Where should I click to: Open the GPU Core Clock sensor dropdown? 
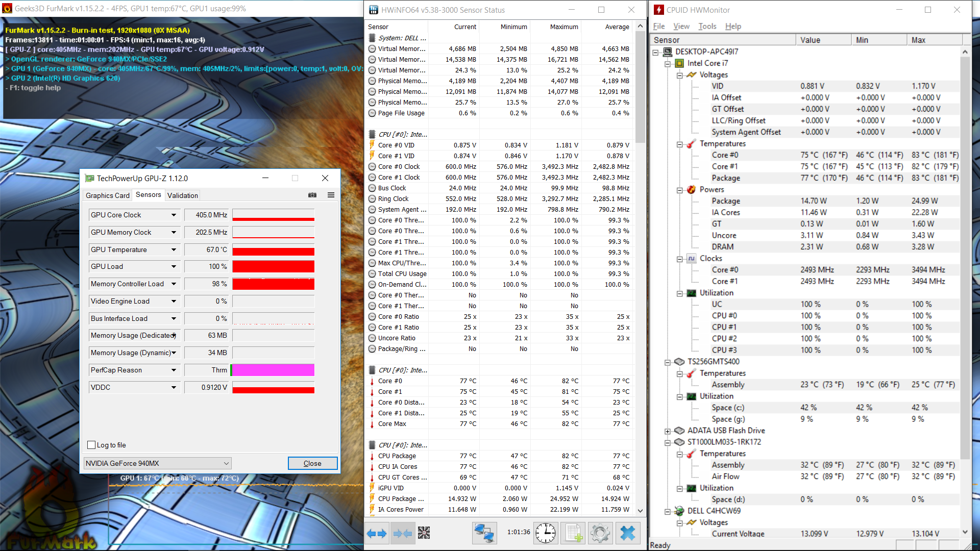point(174,215)
